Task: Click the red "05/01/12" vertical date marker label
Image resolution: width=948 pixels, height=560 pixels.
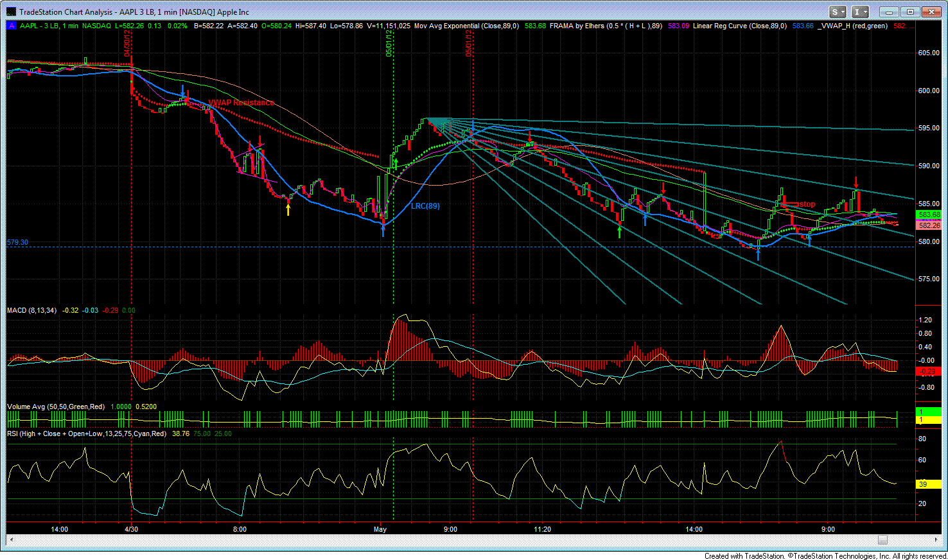Action: point(470,43)
